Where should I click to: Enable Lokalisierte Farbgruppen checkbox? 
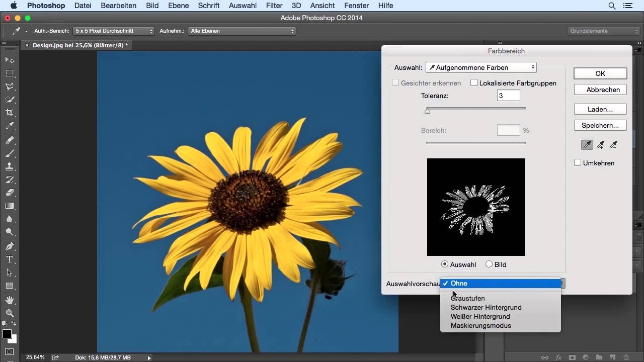coord(474,83)
